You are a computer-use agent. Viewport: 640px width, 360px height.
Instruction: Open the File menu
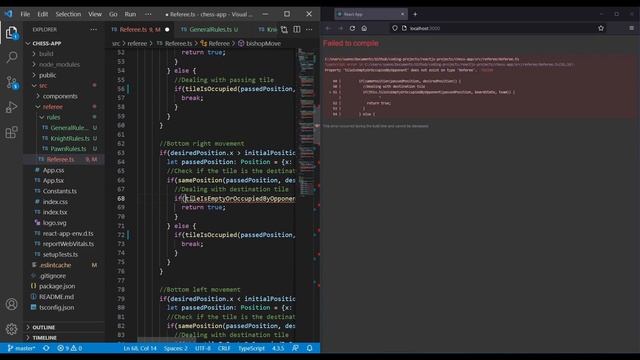(25, 14)
